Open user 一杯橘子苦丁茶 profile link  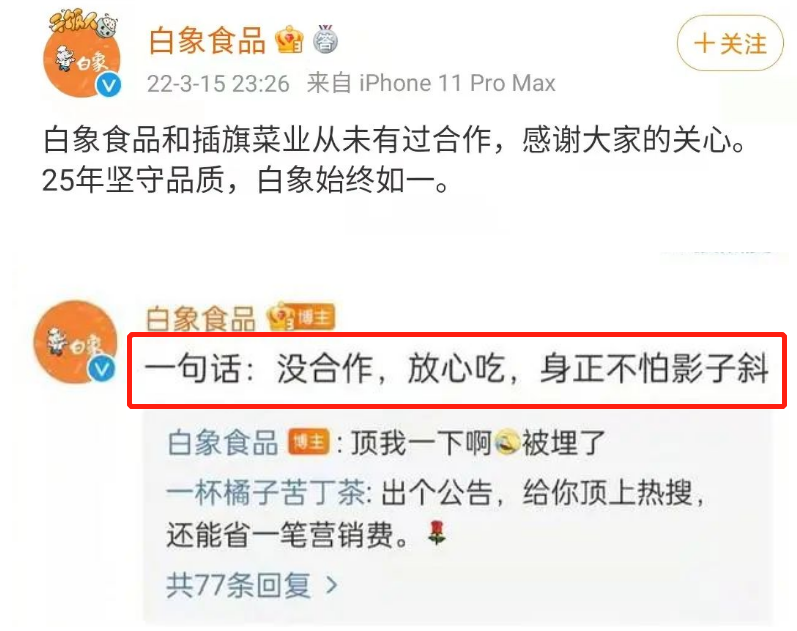(266, 493)
